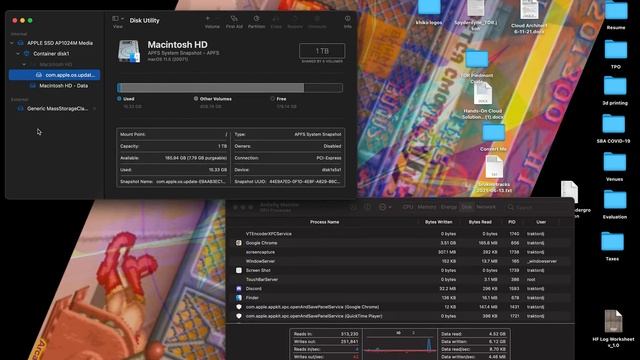This screenshot has height=360, width=640.
Task: Click the stop process icon in Activity Monitor
Action: pyautogui.click(x=353, y=207)
